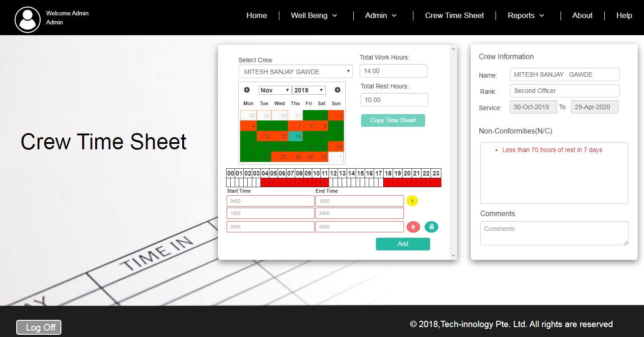Screen dimensions: 644x337
Task: Go to next month in calendar
Action: coord(338,90)
